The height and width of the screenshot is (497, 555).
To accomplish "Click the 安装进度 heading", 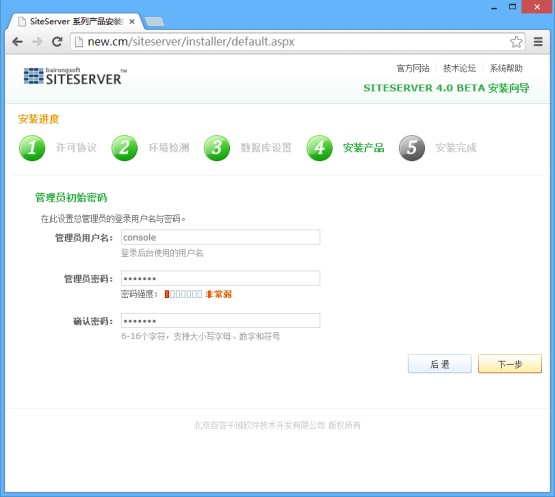I will pos(39,119).
